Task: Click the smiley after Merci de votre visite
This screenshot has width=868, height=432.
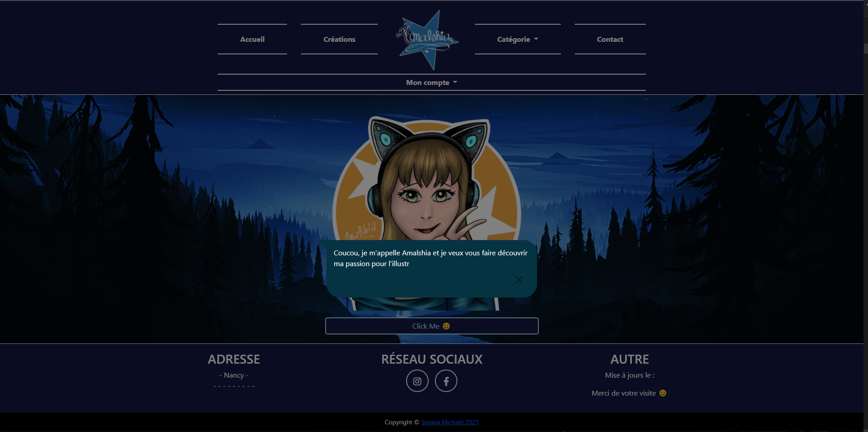Action: 662,393
